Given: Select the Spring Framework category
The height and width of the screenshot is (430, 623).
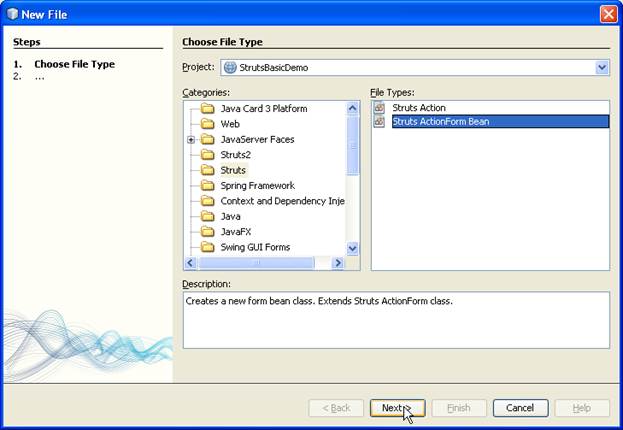Looking at the screenshot, I should (257, 186).
